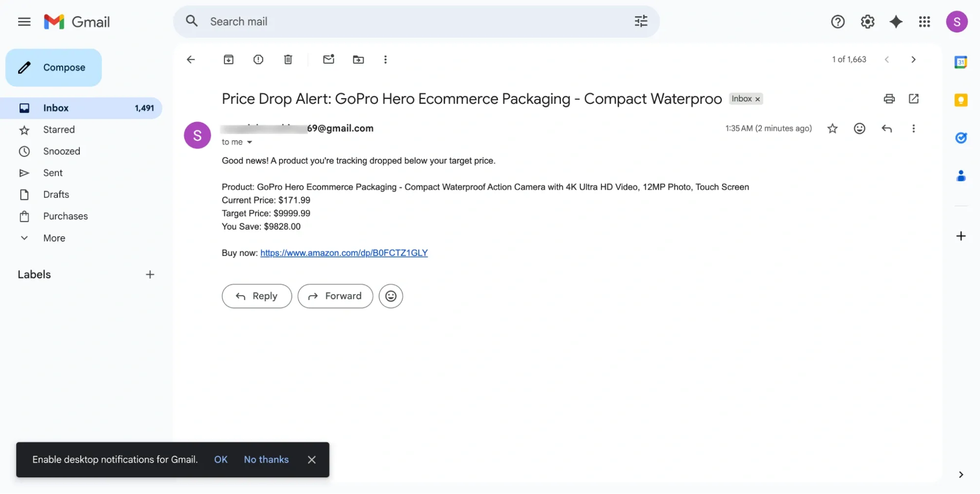Expand the More labels section
Viewport: 980px width, 494px height.
[53, 238]
